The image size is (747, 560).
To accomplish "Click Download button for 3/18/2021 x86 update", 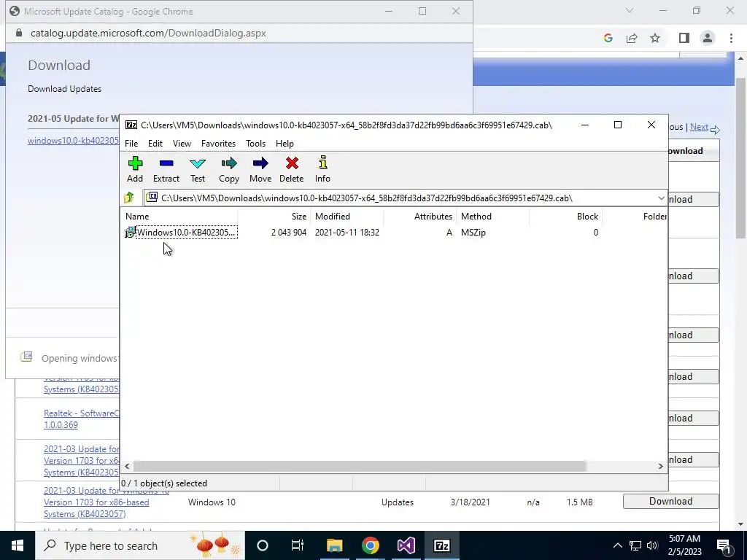I will [x=671, y=501].
